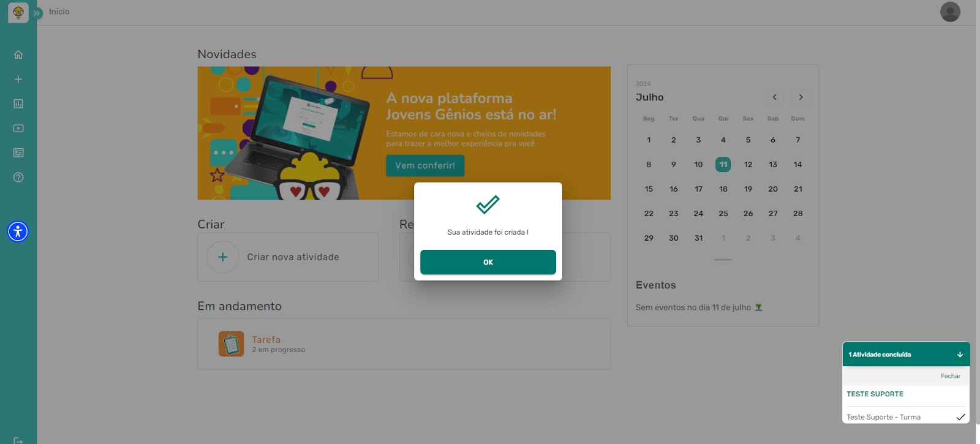Click the news feed icon in sidebar

coord(18,152)
